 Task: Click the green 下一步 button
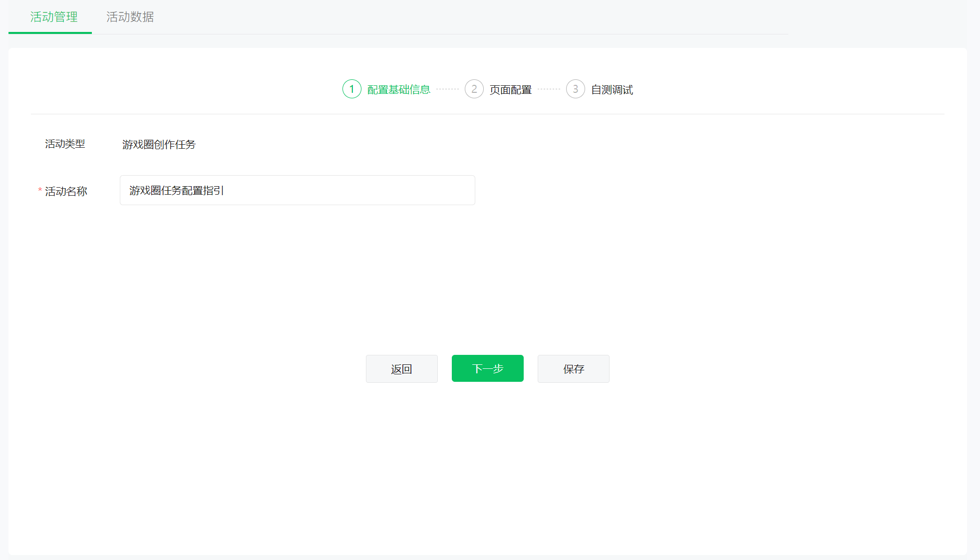coord(488,368)
